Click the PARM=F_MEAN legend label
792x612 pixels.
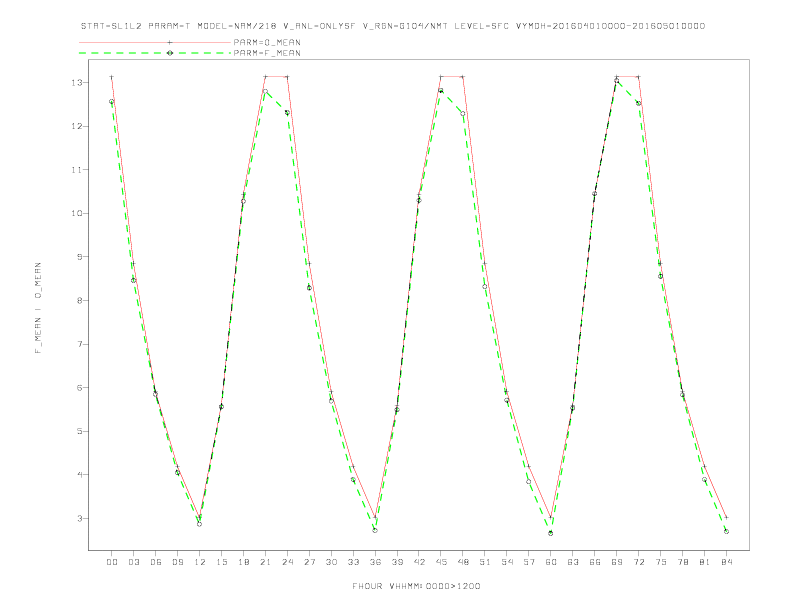pos(267,53)
